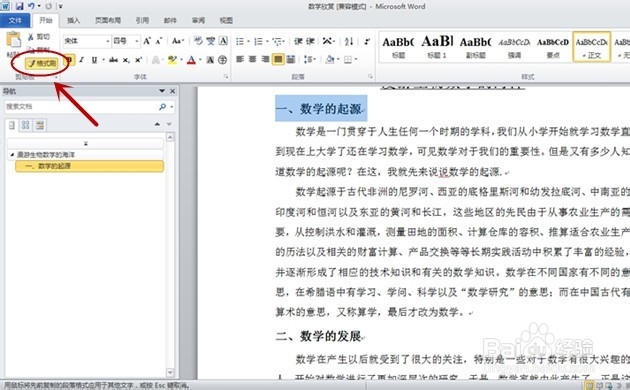630x390 pixels.
Task: Toggle Subscript formatting
Action: pos(126,60)
